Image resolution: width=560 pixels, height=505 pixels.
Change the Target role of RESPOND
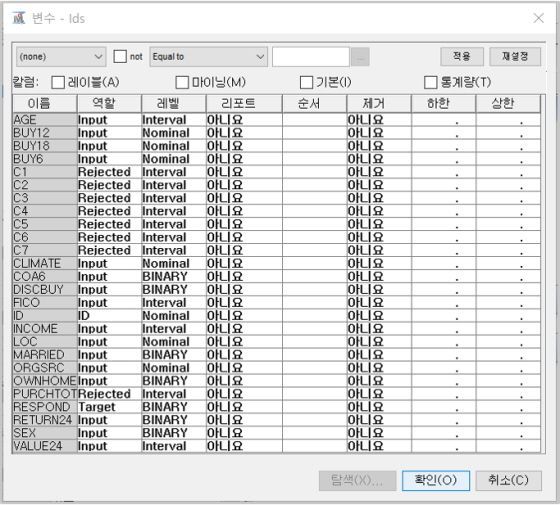tap(110, 407)
